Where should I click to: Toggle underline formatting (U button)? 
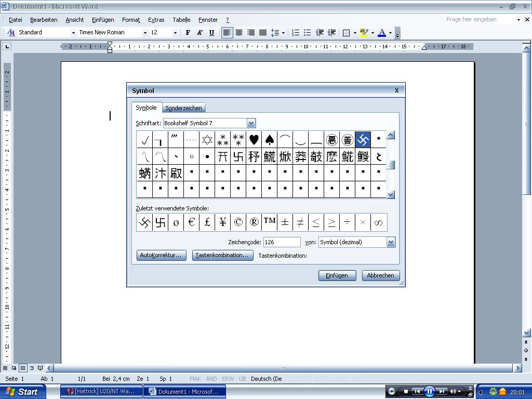point(211,33)
